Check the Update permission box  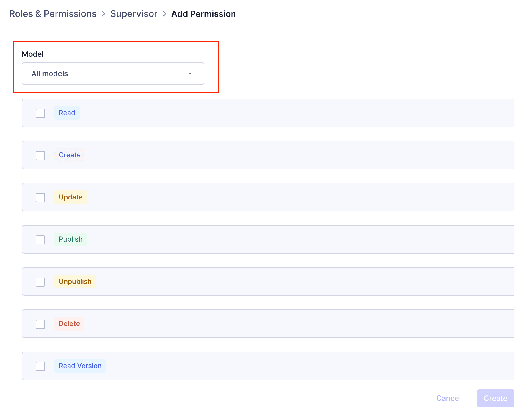click(x=40, y=197)
